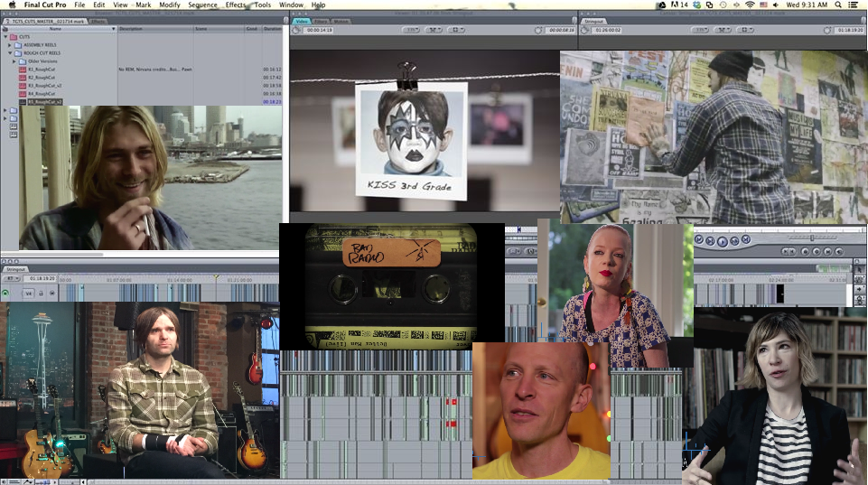Select the Stringout tab in Canvas
The image size is (868, 485).
(593, 21)
